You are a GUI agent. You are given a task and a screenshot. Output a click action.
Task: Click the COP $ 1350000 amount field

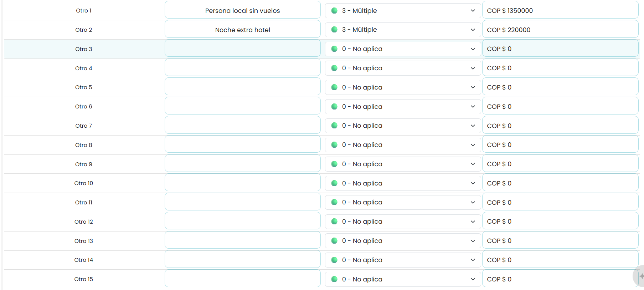point(560,10)
